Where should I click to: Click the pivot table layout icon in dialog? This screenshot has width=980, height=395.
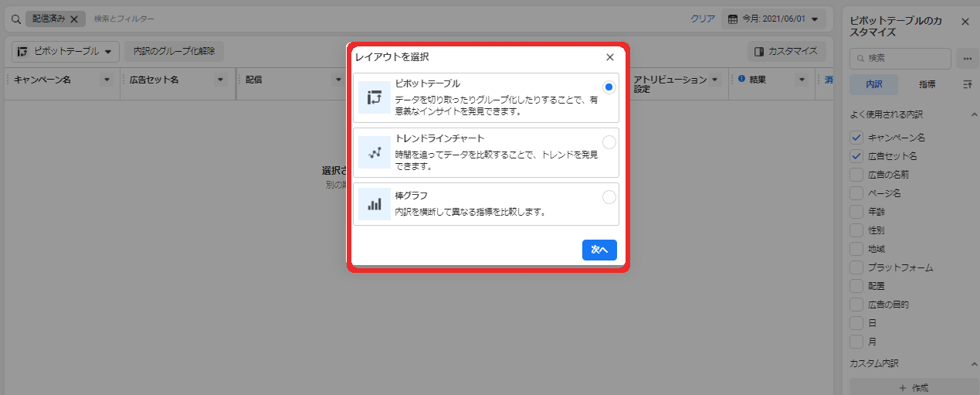point(375,97)
